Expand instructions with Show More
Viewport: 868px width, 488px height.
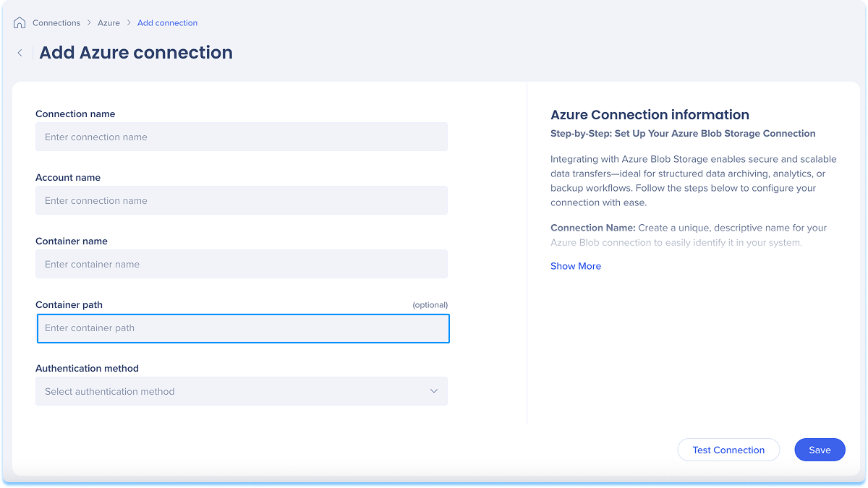(x=576, y=266)
